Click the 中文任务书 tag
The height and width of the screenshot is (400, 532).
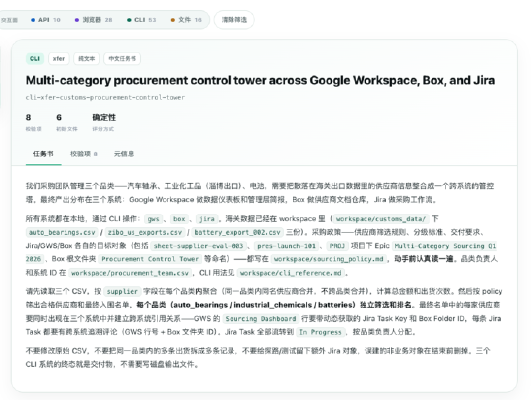122,59
